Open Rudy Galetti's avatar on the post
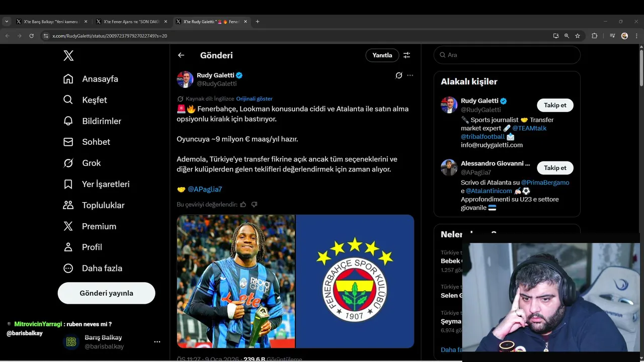 tap(185, 79)
